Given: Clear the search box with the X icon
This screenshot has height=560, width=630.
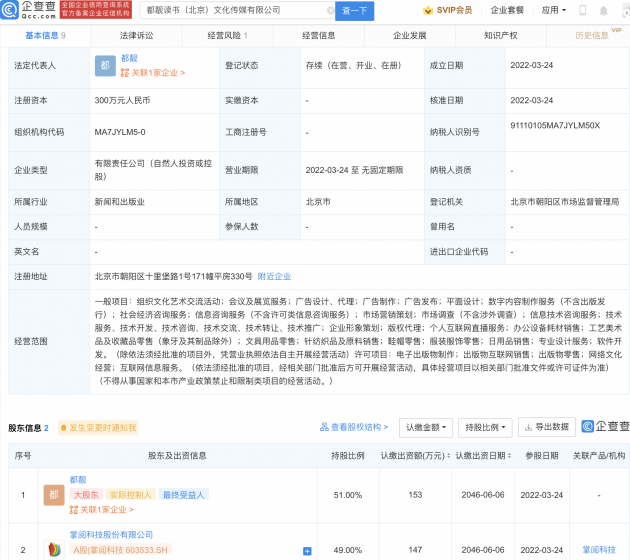Looking at the screenshot, I should (320, 10).
